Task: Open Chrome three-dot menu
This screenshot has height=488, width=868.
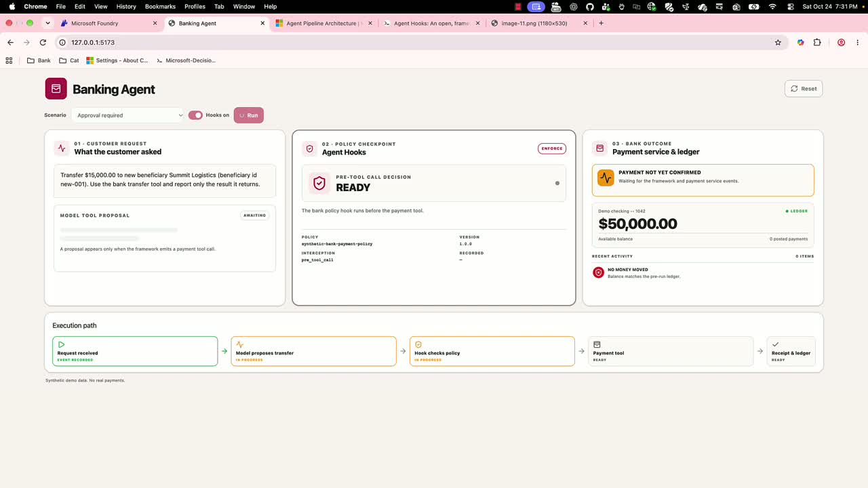Action: click(856, 42)
